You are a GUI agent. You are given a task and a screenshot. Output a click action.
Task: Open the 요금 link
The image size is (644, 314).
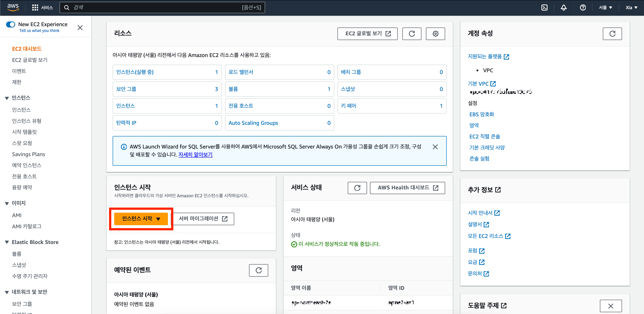[476, 262]
